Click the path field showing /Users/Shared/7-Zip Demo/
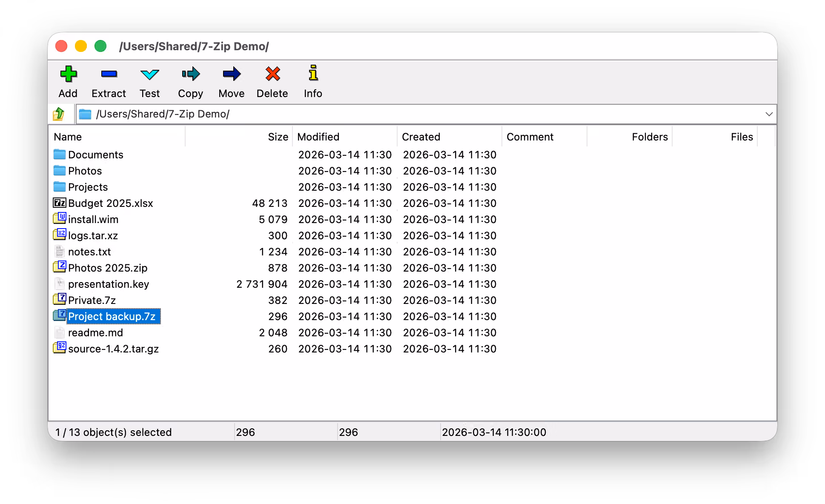The width and height of the screenshot is (825, 504). point(426,114)
